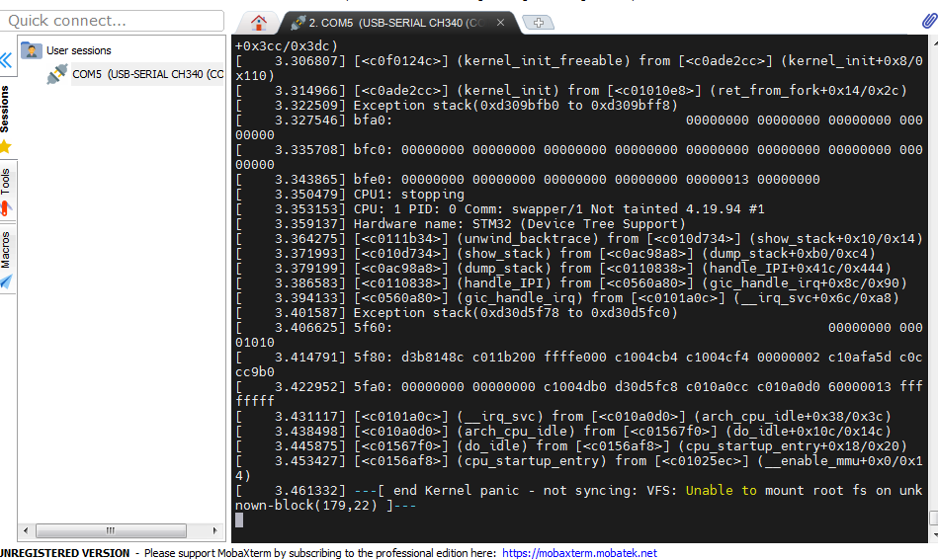Image resolution: width=938 pixels, height=560 pixels.
Task: Click the horizontal scrollbar thumb in sessions panel
Action: pyautogui.click(x=112, y=530)
